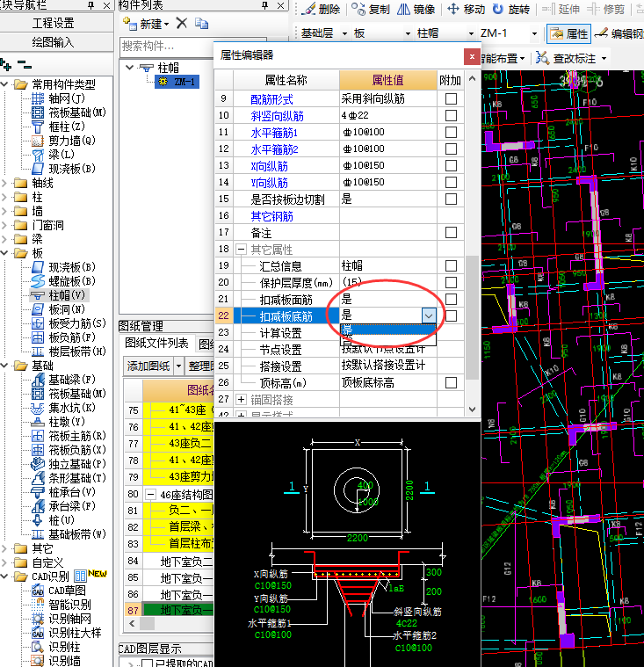Image resolution: width=644 pixels, height=667 pixels.
Task: Click the Move (移动) toolbar icon
Action: pos(453,9)
